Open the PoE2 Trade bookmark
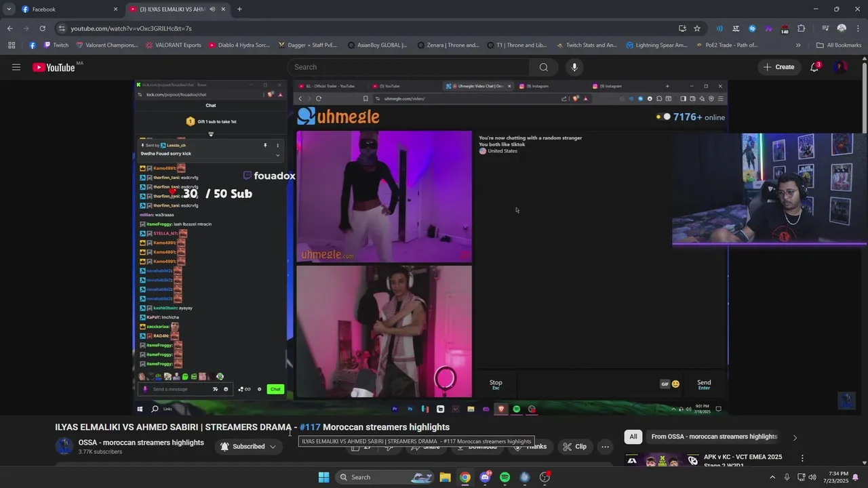The height and width of the screenshot is (488, 868). coord(727,45)
